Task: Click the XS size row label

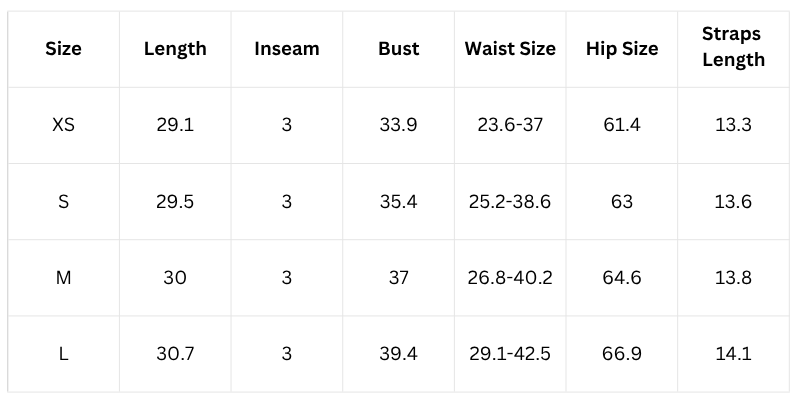Action: 63,125
